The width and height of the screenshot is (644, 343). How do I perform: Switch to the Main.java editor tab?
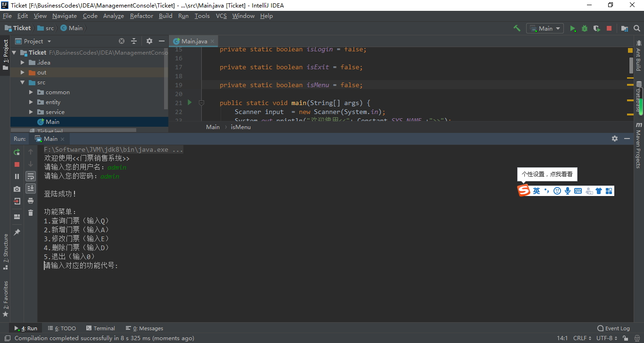point(194,41)
